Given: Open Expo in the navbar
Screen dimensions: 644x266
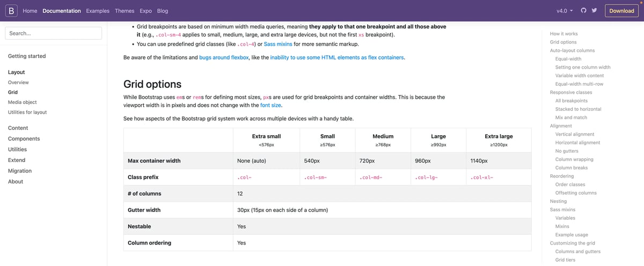Looking at the screenshot, I should click(x=145, y=11).
